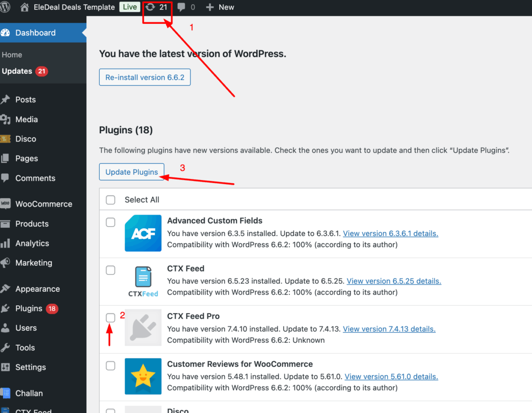The image size is (532, 413).
Task: Click the Marketing megaphone icon
Action: click(x=5, y=263)
